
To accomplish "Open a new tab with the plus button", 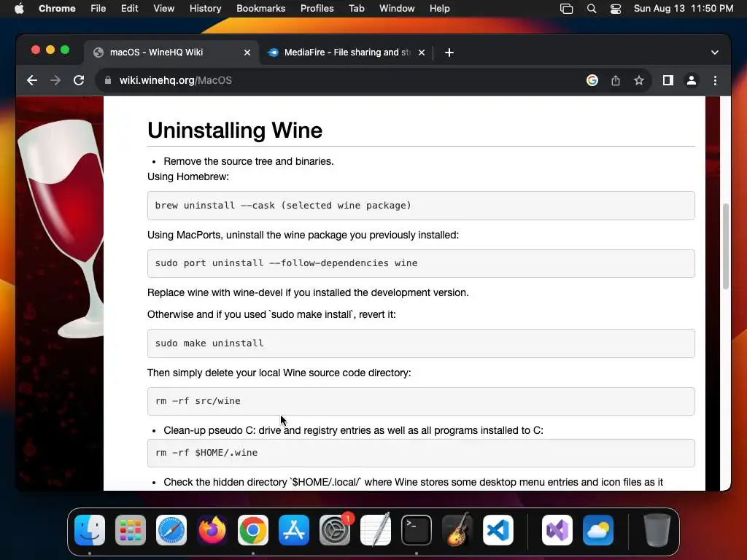I will pyautogui.click(x=449, y=52).
